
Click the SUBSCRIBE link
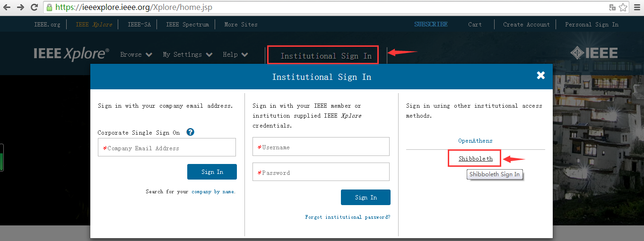(431, 25)
